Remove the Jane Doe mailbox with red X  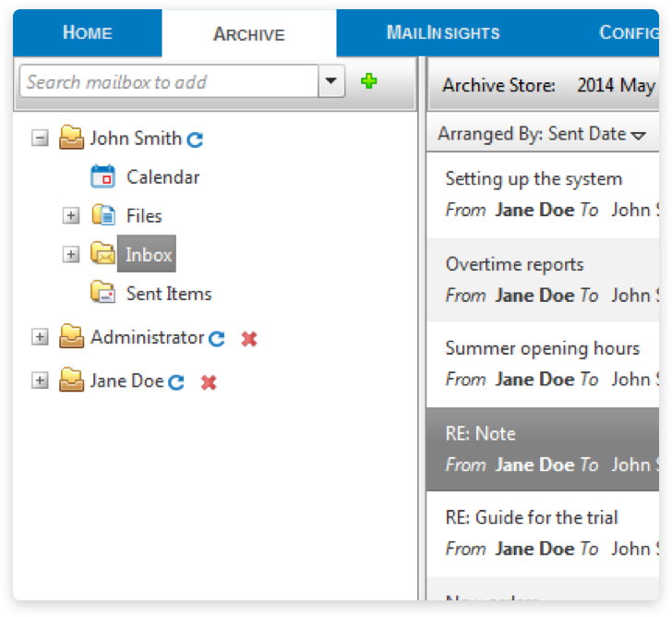pyautogui.click(x=209, y=382)
